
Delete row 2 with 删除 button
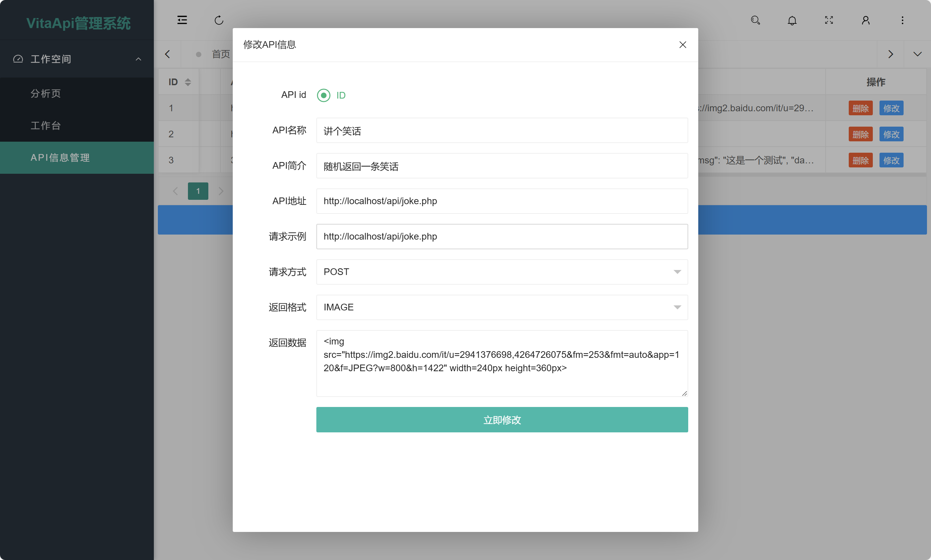860,134
